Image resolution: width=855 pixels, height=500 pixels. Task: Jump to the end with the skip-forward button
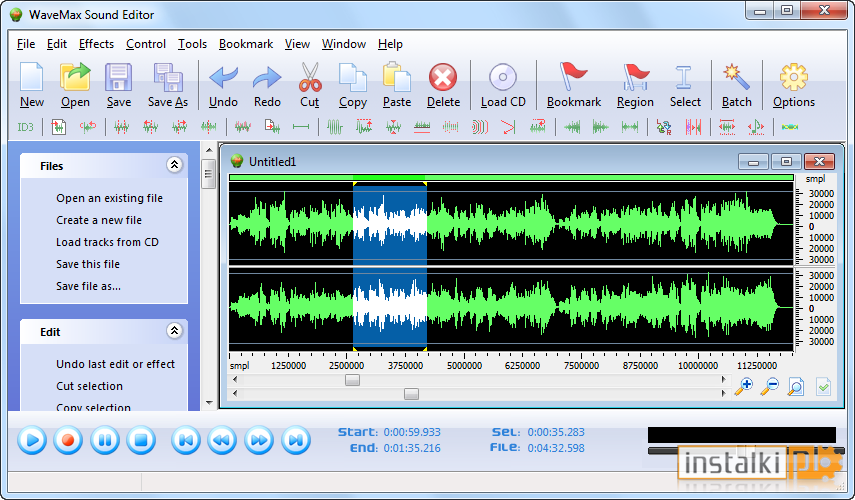pos(296,440)
